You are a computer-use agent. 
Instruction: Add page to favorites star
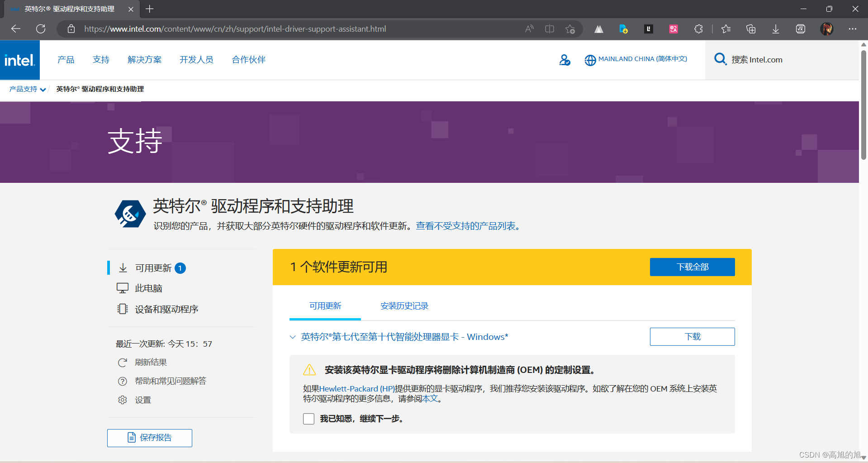click(570, 29)
